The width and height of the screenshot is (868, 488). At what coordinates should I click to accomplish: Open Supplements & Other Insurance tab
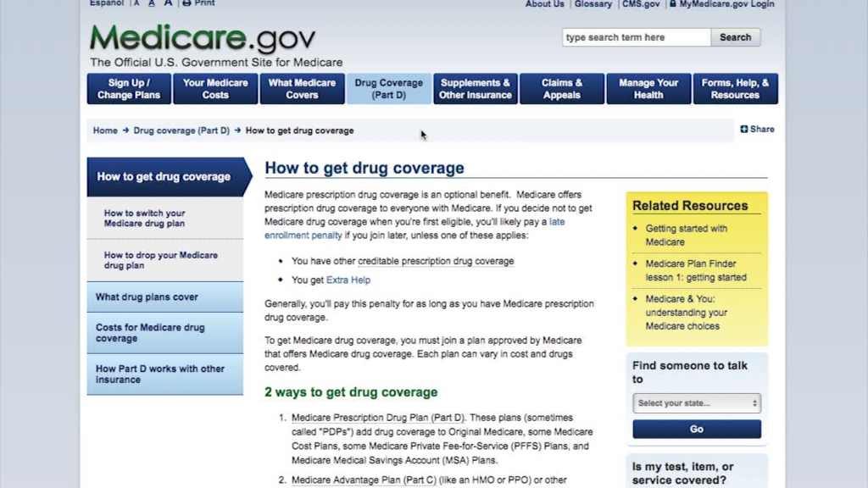pyautogui.click(x=476, y=88)
